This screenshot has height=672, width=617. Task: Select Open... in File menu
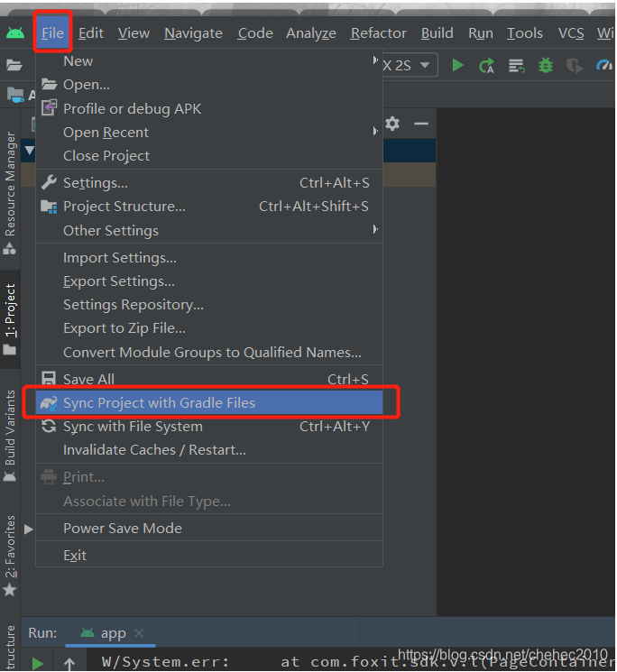point(209,85)
